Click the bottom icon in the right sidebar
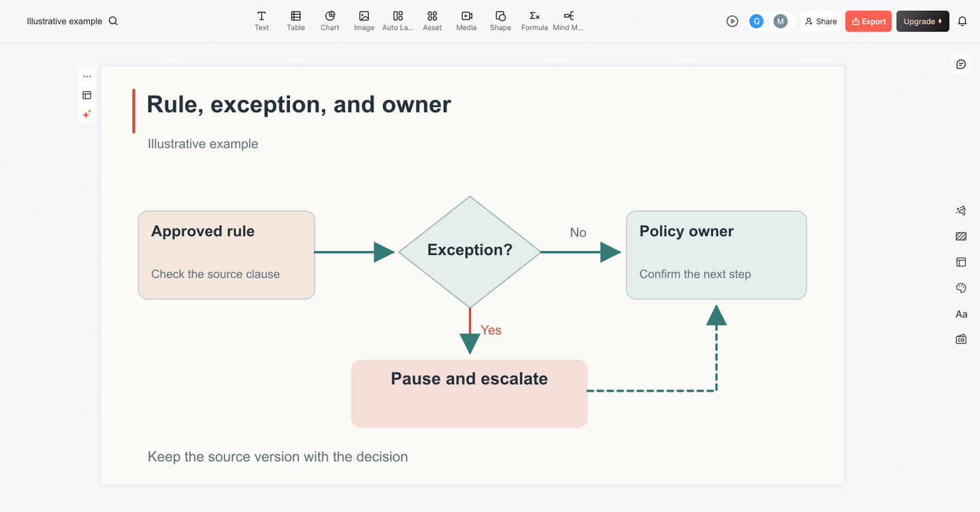Viewport: 980px width, 512px height. coord(961,339)
